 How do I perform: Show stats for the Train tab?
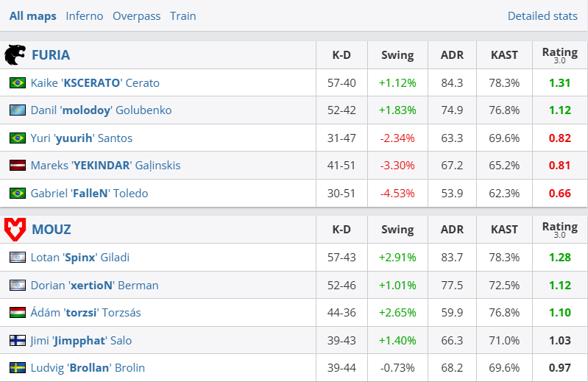point(183,15)
